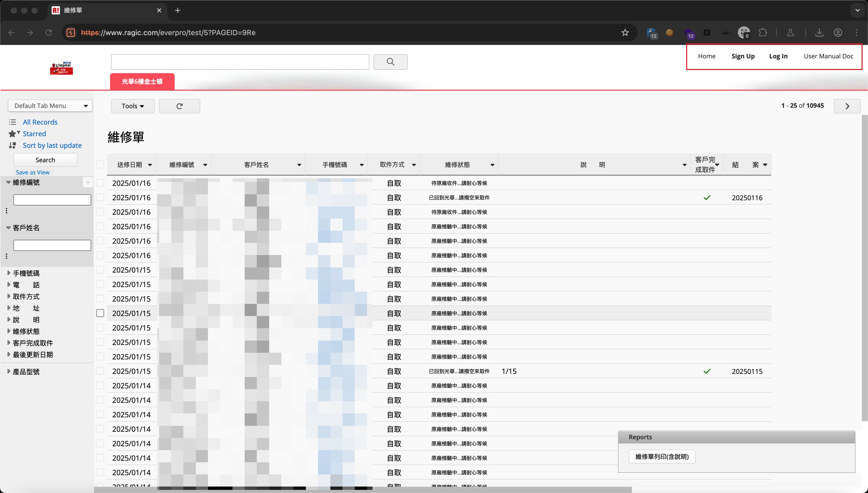Check the last 2025/01/16 row checkbox
This screenshot has height=493, width=868.
click(x=100, y=255)
